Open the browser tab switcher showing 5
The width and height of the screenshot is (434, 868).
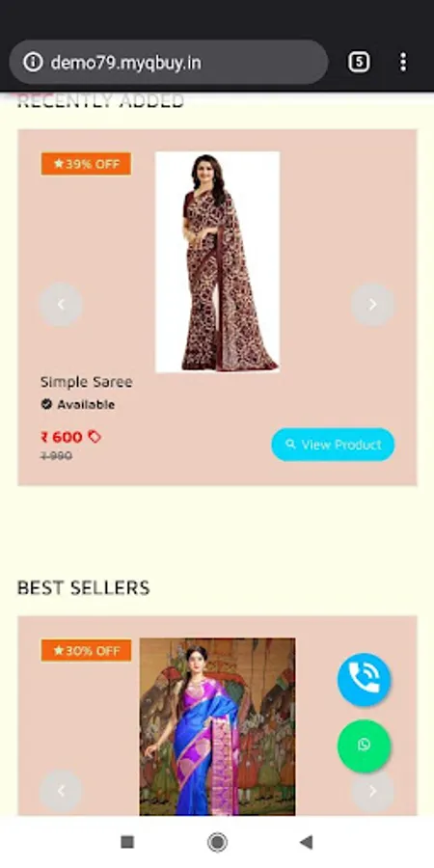click(x=359, y=62)
